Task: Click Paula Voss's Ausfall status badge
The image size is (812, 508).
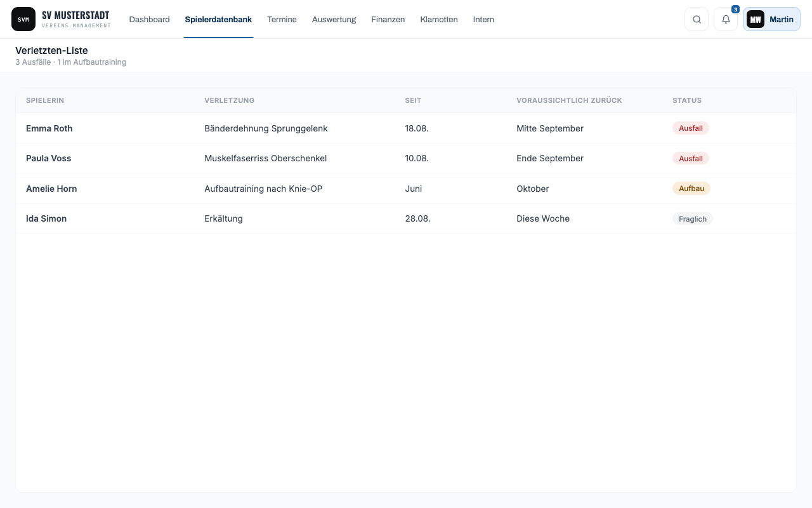Action: click(x=691, y=158)
